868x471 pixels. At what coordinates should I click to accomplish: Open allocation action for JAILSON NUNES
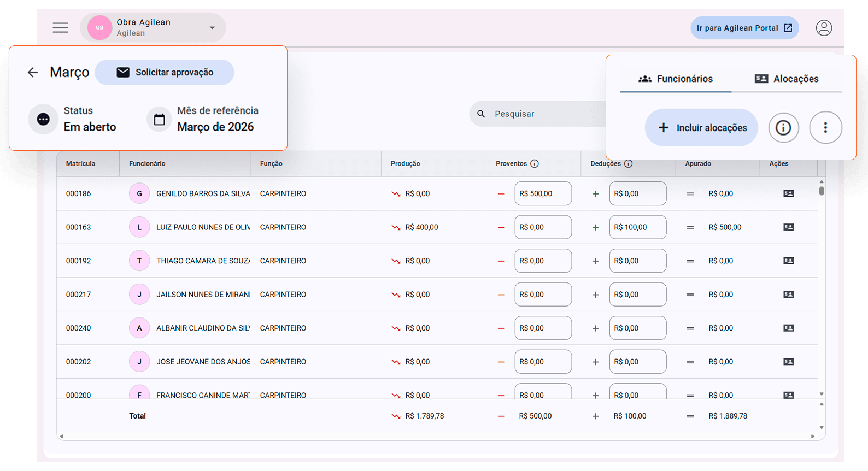(x=788, y=295)
